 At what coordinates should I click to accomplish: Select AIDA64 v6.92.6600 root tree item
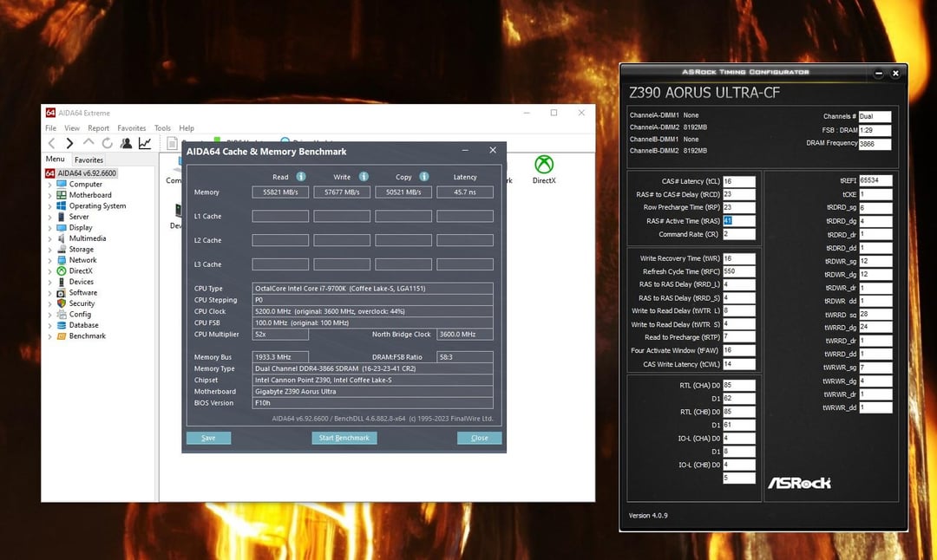87,173
